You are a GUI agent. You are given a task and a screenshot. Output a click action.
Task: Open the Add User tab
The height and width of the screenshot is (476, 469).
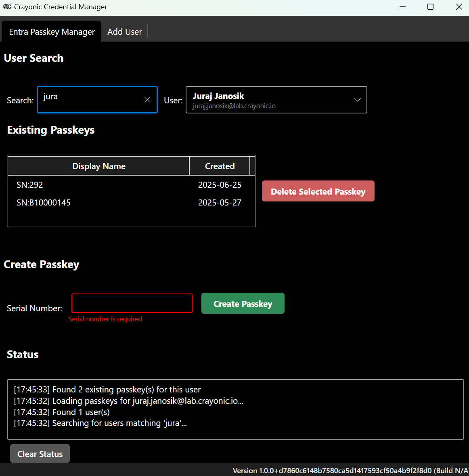coord(124,32)
